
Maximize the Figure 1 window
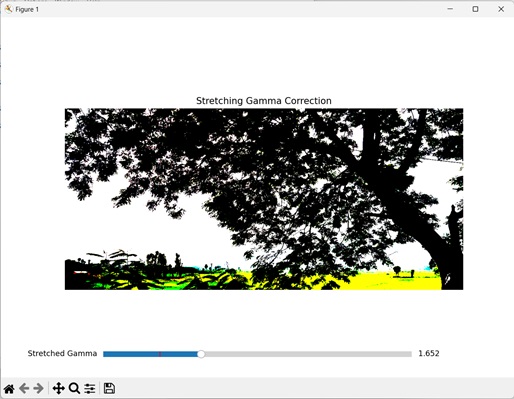476,9
